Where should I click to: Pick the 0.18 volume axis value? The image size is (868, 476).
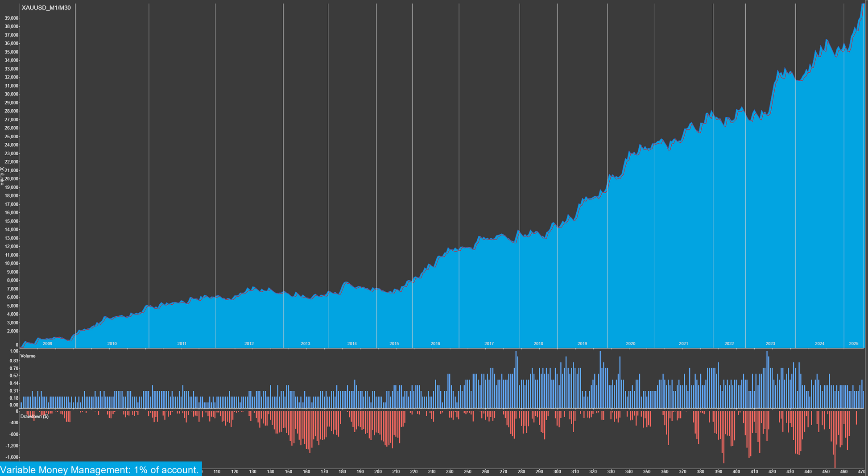[x=14, y=398]
